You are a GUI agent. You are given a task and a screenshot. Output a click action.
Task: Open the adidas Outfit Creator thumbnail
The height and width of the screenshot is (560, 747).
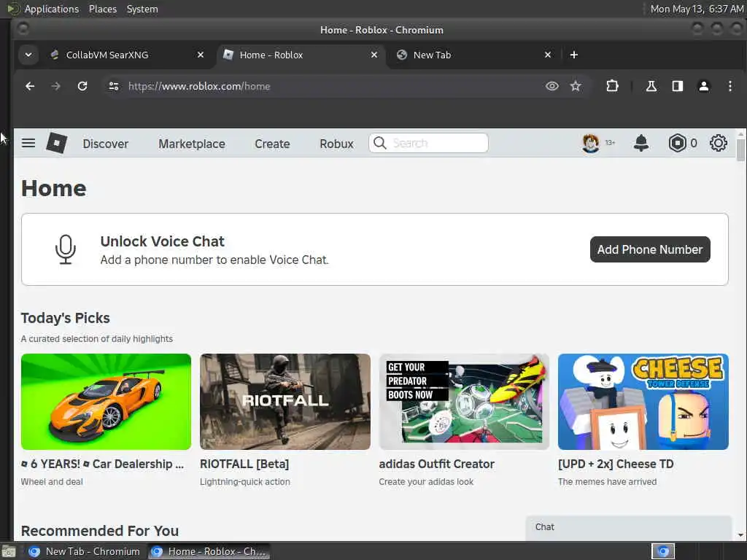click(464, 402)
